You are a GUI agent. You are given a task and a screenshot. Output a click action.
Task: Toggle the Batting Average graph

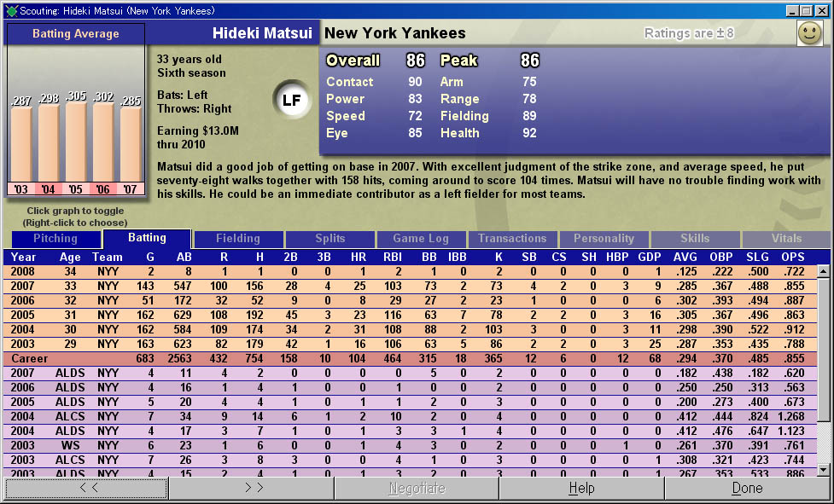pyautogui.click(x=75, y=110)
